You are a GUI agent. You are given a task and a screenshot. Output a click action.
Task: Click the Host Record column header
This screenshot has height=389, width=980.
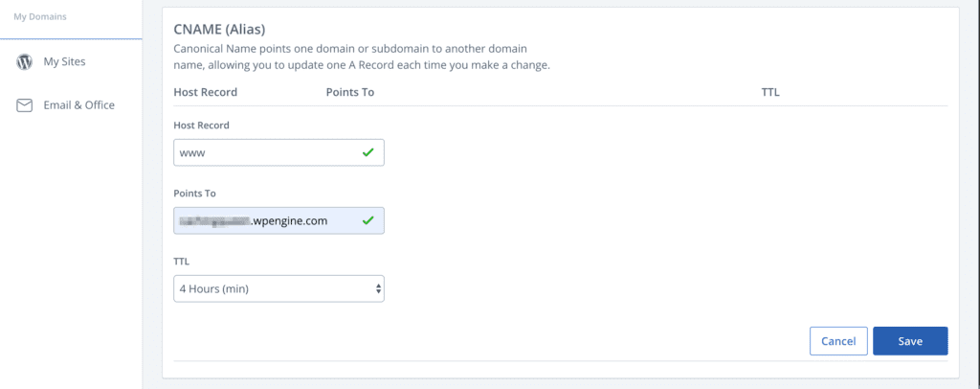(205, 93)
